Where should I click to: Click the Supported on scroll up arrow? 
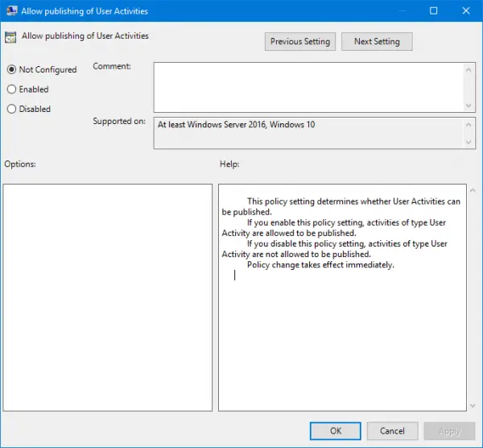pos(469,125)
